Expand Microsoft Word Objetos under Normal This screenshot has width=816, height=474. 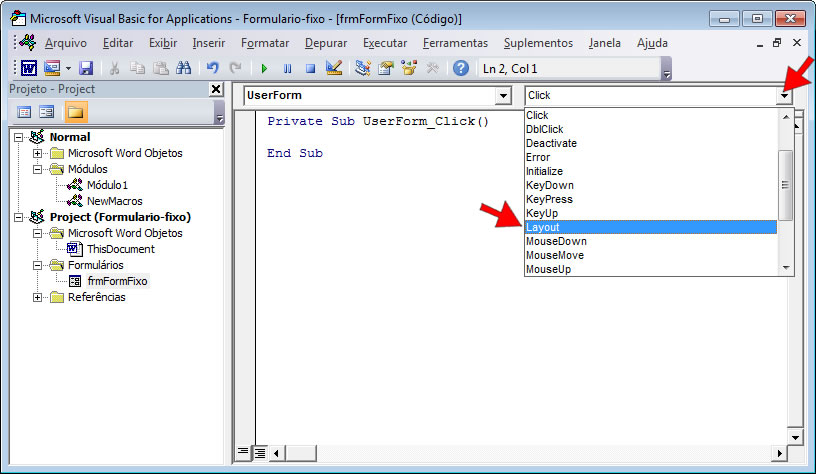point(37,153)
